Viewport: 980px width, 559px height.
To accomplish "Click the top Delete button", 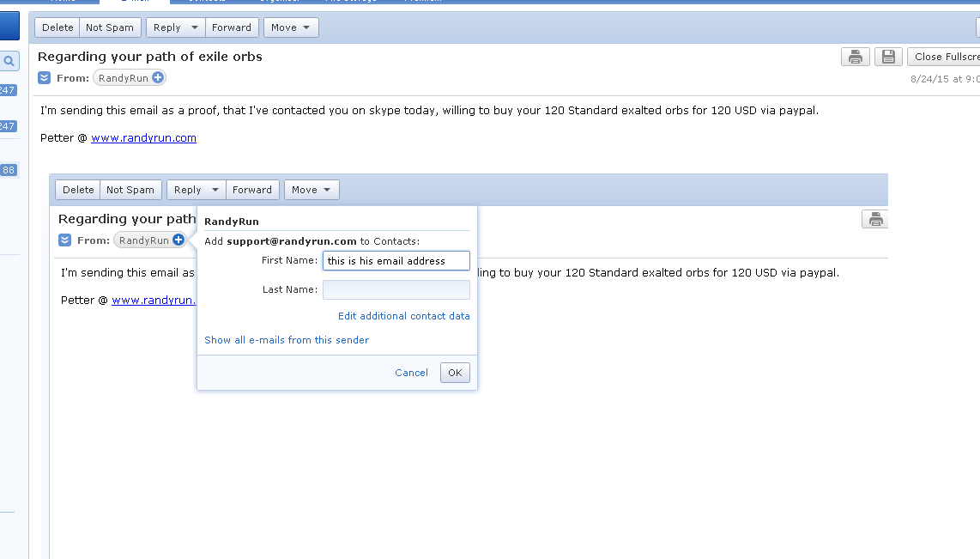I will 57,27.
